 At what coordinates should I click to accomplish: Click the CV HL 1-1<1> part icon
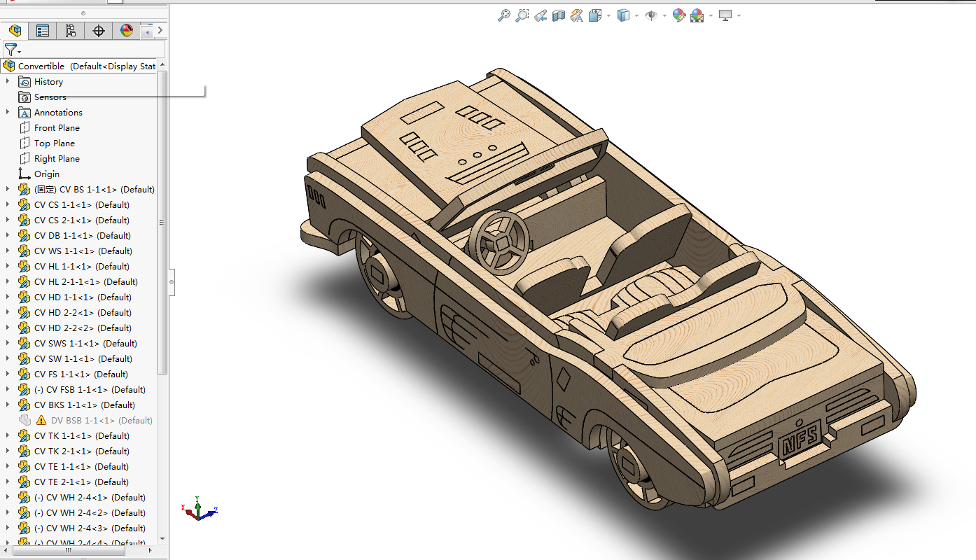25,266
